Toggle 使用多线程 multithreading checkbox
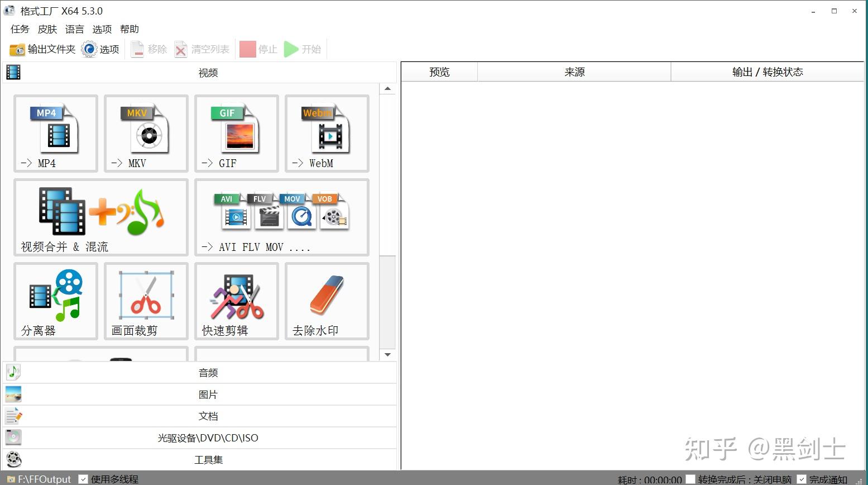The width and height of the screenshot is (868, 485). click(83, 479)
